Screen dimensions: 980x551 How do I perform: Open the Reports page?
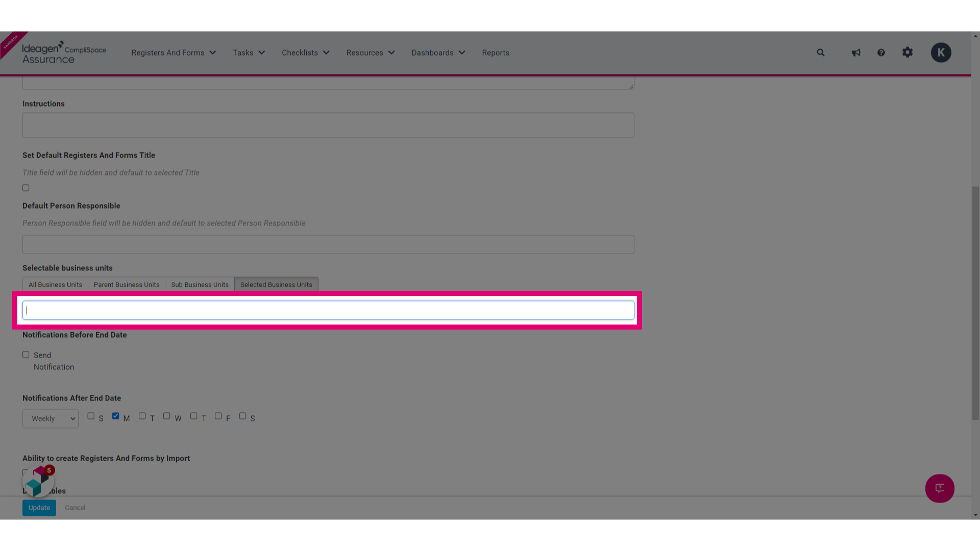[496, 53]
